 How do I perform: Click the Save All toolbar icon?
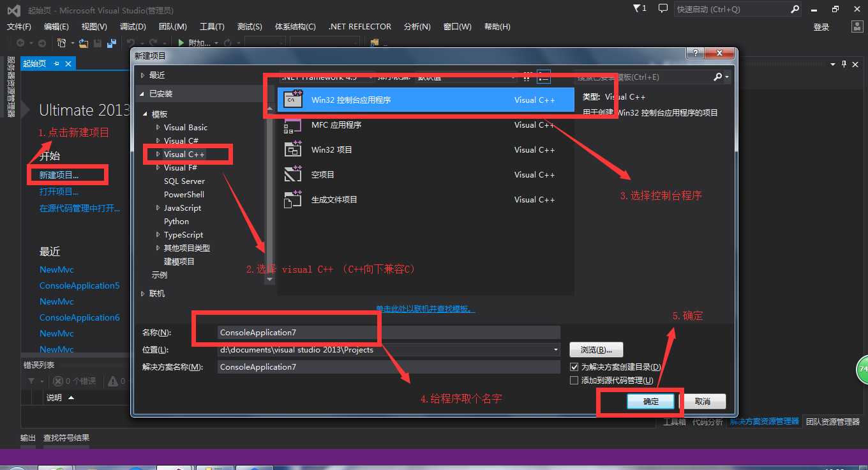coord(112,43)
